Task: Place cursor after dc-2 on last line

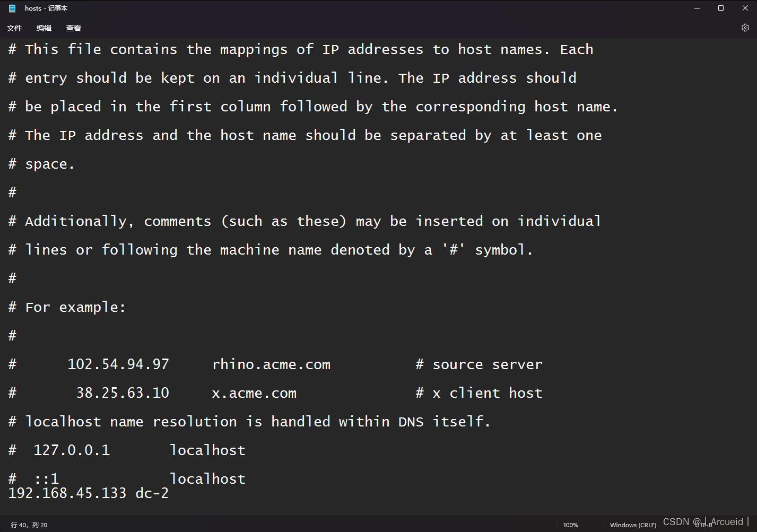Action: [169, 493]
